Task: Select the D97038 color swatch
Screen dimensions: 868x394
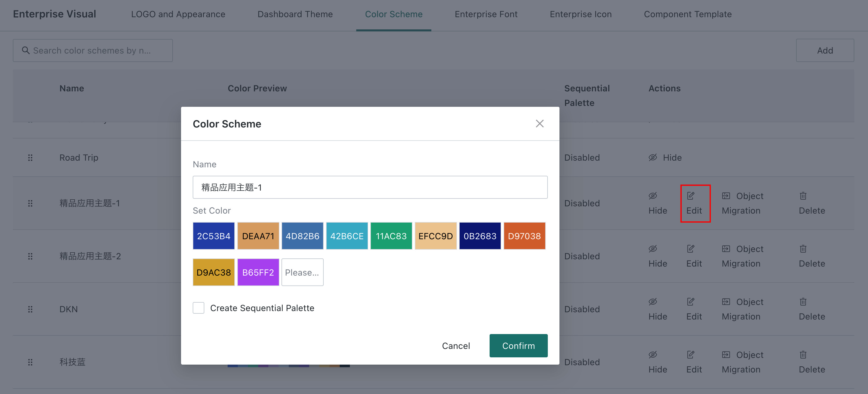Action: (x=524, y=236)
